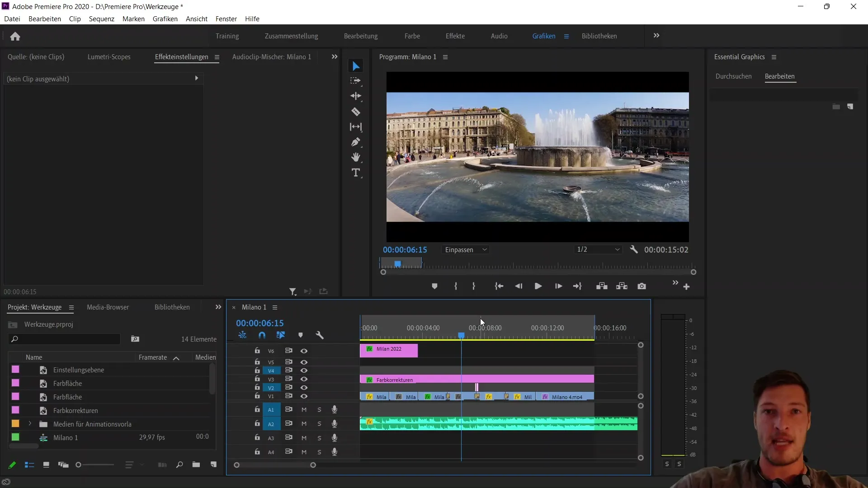Jump to Out point in Program monitor
This screenshot has width=868, height=488.
coord(577,286)
